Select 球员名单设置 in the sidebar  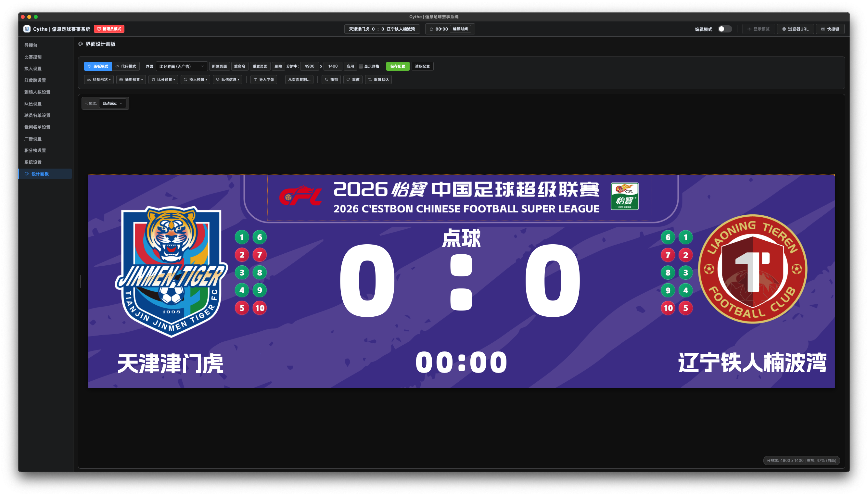37,116
